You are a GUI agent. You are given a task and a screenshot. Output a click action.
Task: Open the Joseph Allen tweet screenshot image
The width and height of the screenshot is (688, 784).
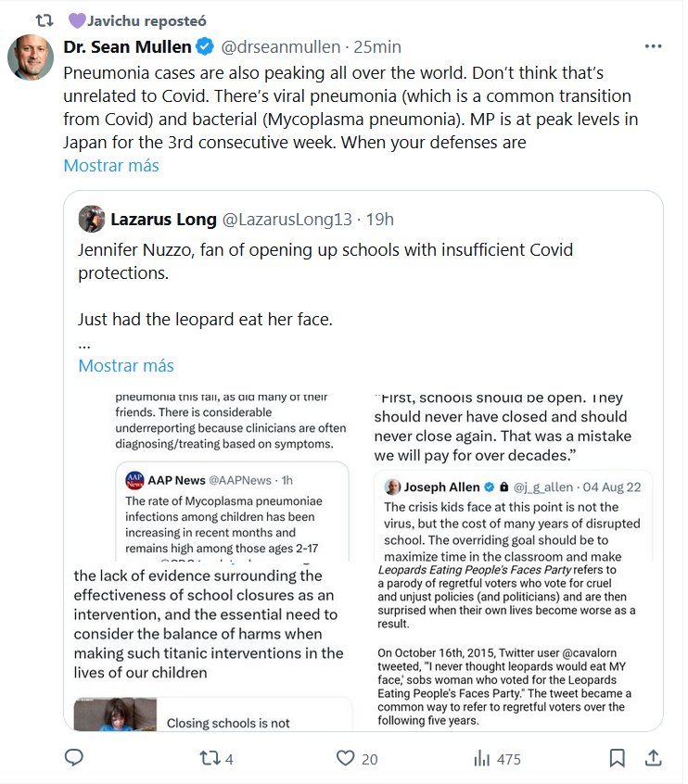pyautogui.click(x=517, y=474)
